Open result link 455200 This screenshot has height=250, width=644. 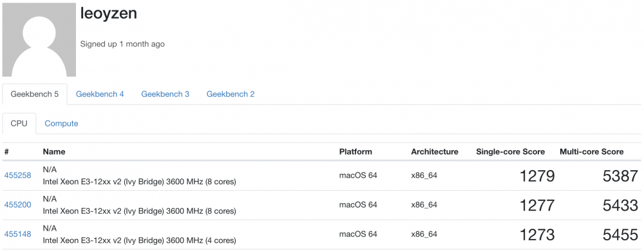[x=17, y=205]
